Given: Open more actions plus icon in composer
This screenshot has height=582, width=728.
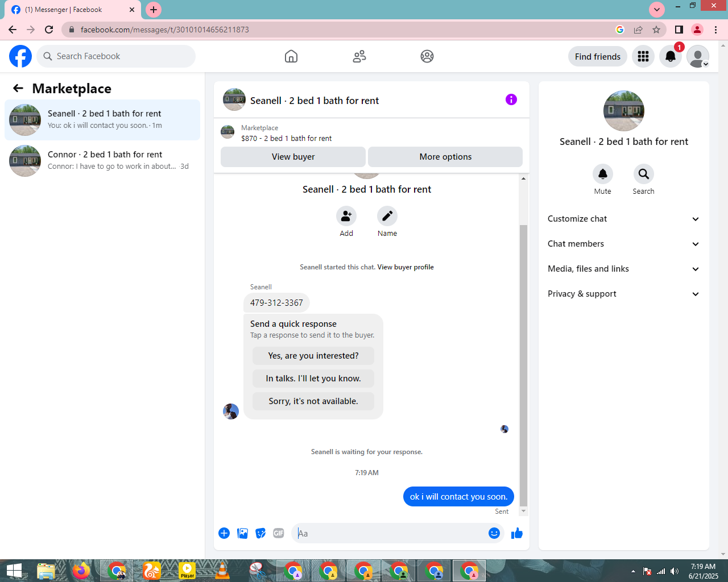Looking at the screenshot, I should pos(224,533).
